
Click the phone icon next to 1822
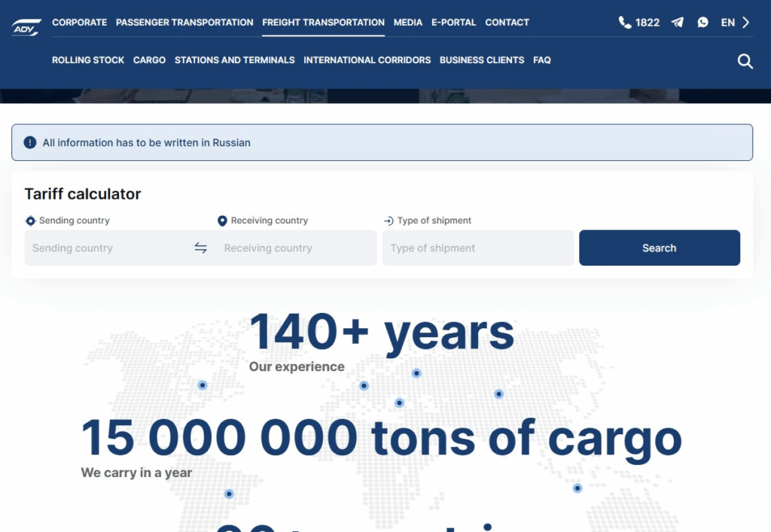(624, 23)
